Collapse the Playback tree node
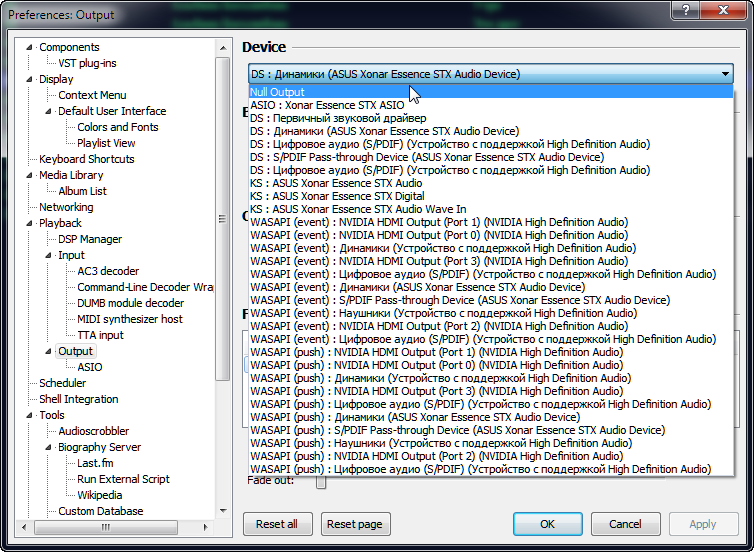The height and width of the screenshot is (552, 754). pyautogui.click(x=32, y=223)
